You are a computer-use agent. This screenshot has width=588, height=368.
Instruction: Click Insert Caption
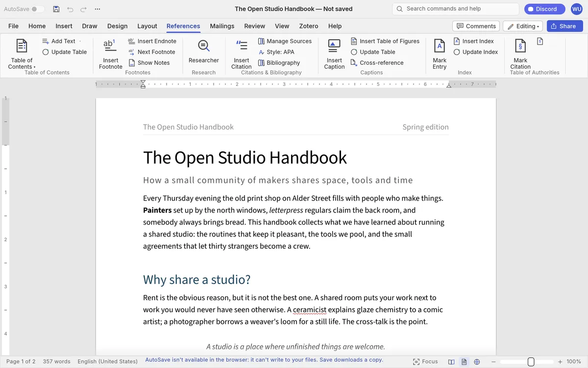334,54
